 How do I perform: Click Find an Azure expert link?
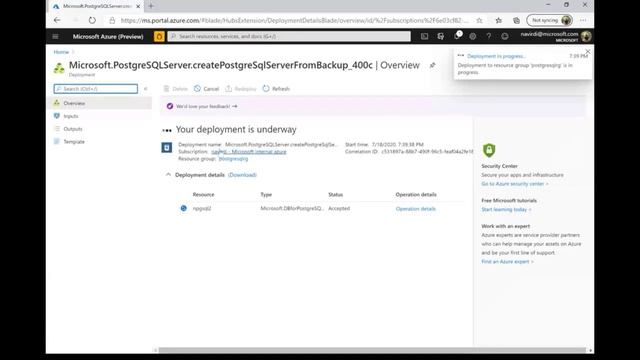click(507, 261)
